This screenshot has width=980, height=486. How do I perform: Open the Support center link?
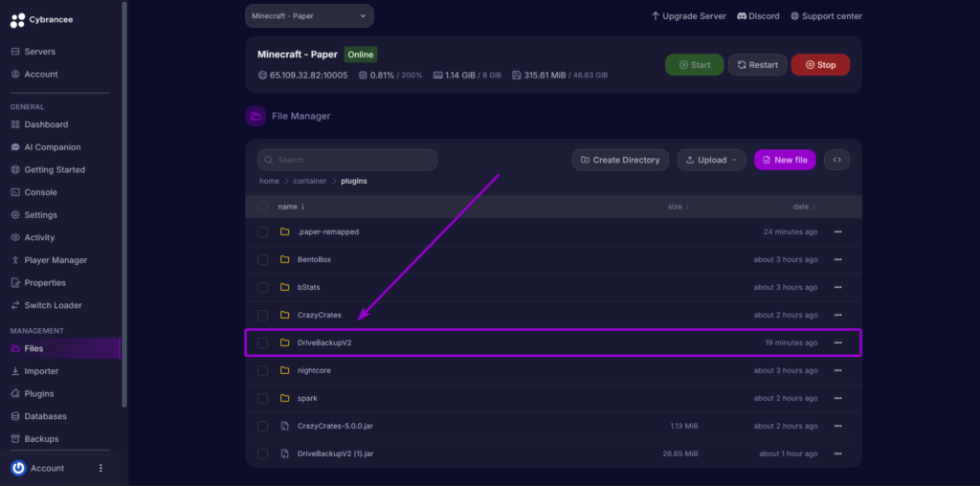(826, 15)
